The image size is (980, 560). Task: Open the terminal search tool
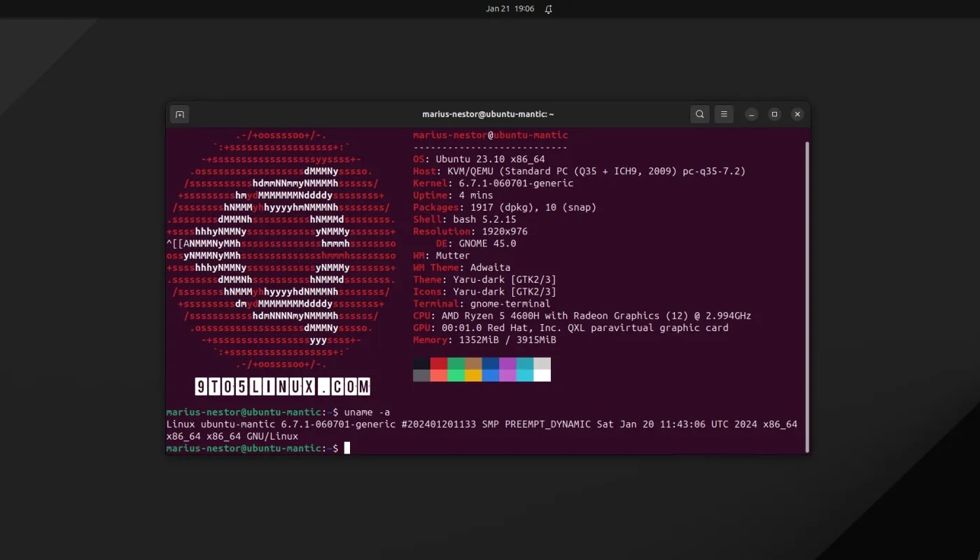[x=699, y=114]
